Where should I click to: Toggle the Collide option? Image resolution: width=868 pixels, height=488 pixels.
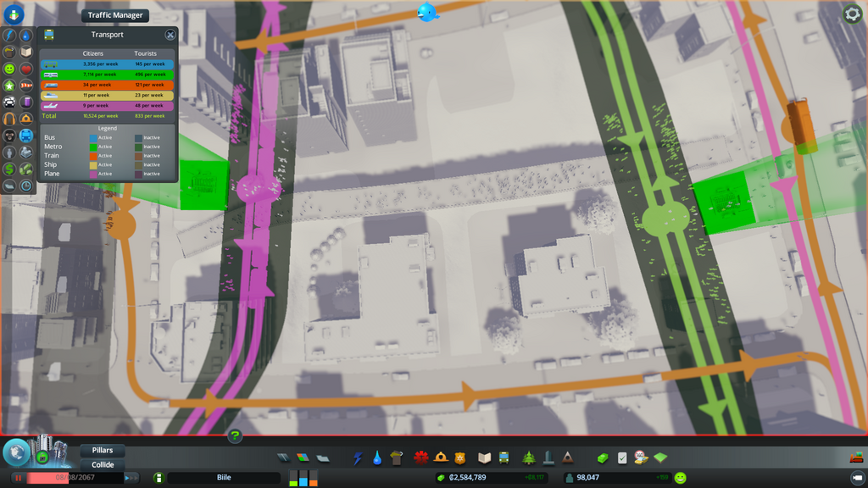[x=103, y=465]
